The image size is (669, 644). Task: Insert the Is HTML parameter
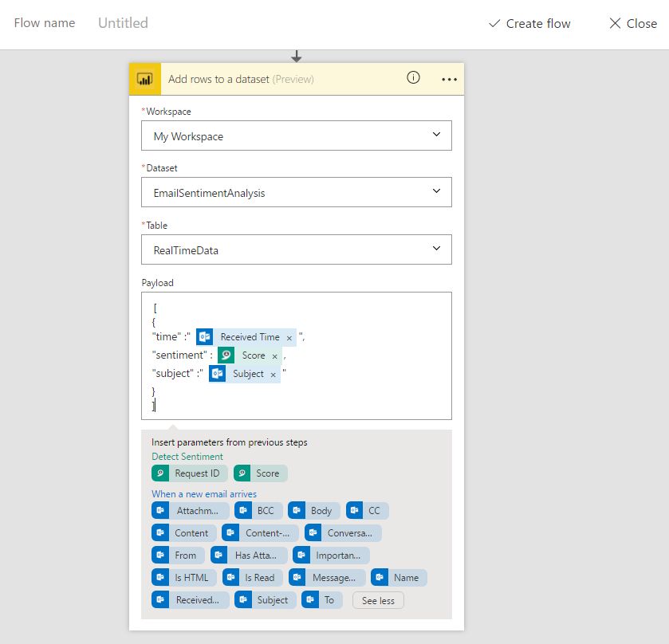pyautogui.click(x=183, y=577)
